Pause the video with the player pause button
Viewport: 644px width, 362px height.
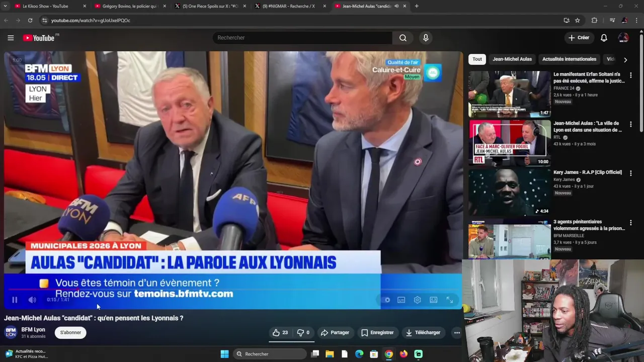pos(15,300)
